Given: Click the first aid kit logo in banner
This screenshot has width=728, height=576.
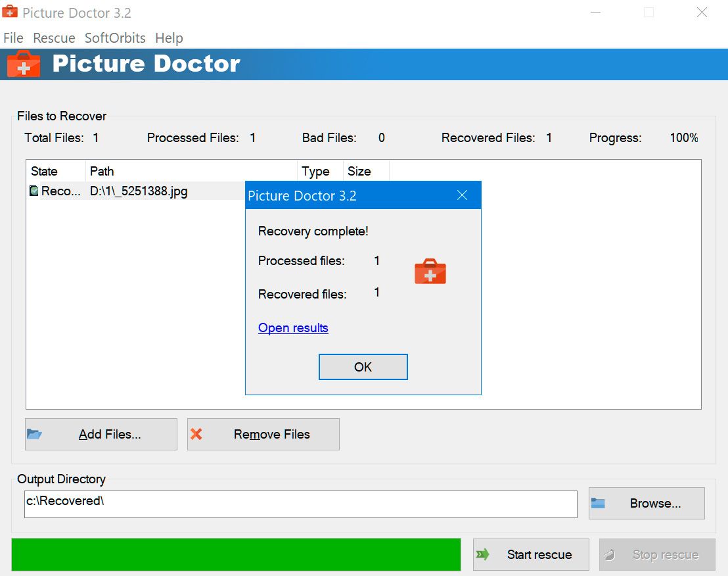Looking at the screenshot, I should [x=24, y=64].
